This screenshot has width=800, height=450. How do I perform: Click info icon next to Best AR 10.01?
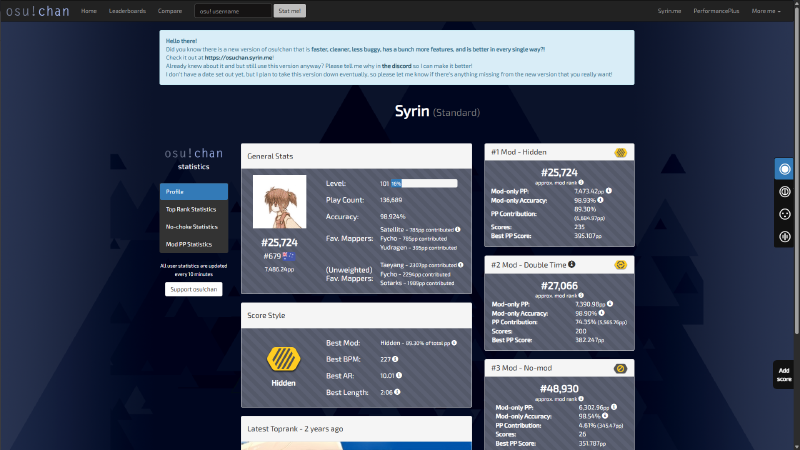tap(399, 376)
